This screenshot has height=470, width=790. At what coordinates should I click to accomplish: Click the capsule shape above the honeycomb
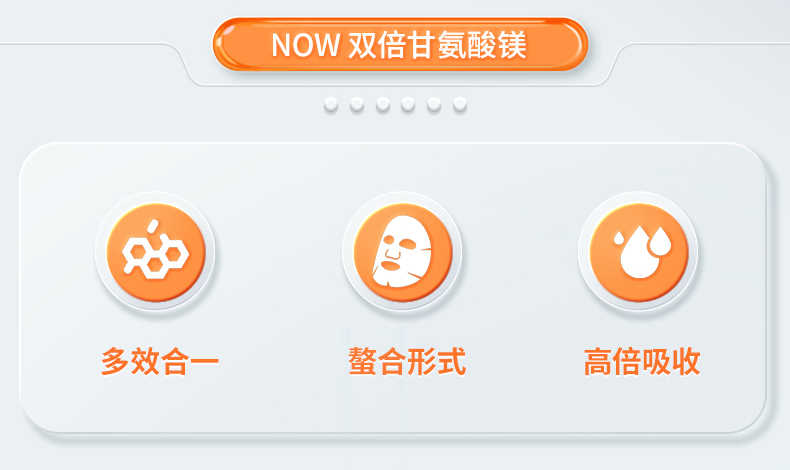(152, 227)
